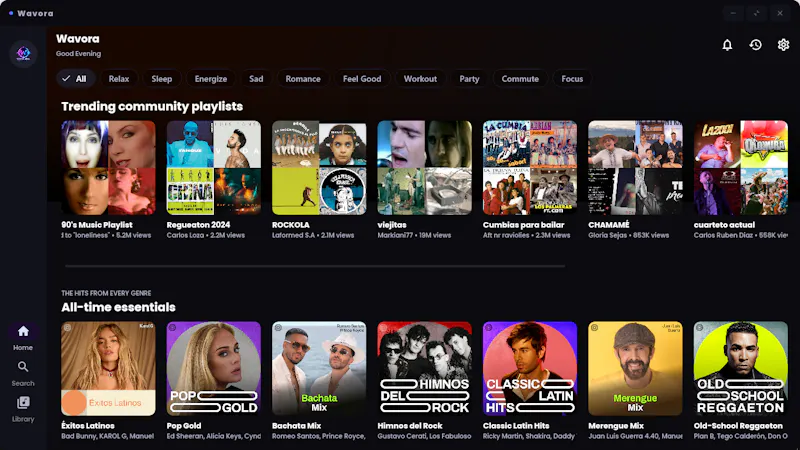Click 'Romeo Santos, Prince Royce' subtitle
Screen dimensions: 800x450
319,436
